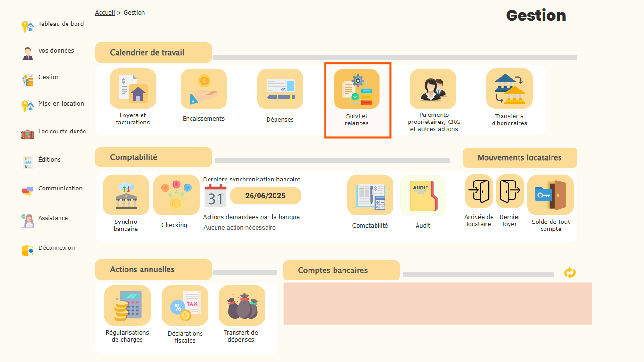
Task: Launch the Synchro bancaire icon
Action: coord(125,195)
